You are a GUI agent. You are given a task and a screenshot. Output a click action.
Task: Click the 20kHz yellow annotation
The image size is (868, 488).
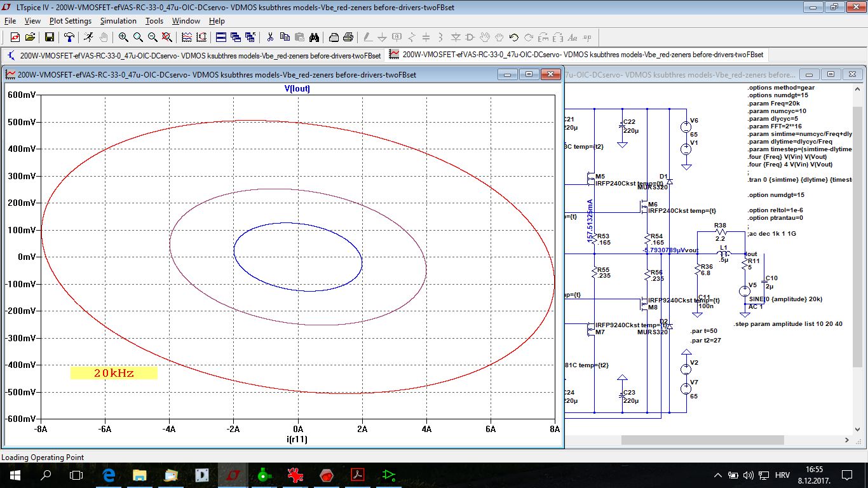click(114, 373)
